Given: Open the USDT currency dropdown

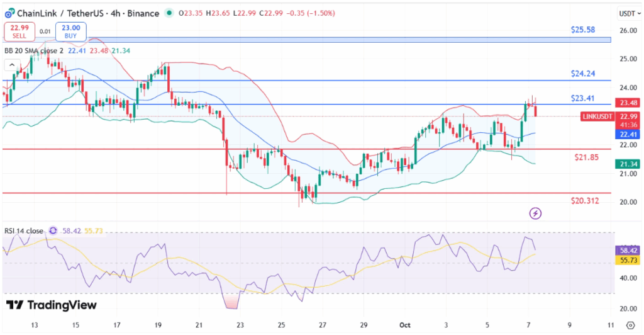Looking at the screenshot, I should [627, 13].
